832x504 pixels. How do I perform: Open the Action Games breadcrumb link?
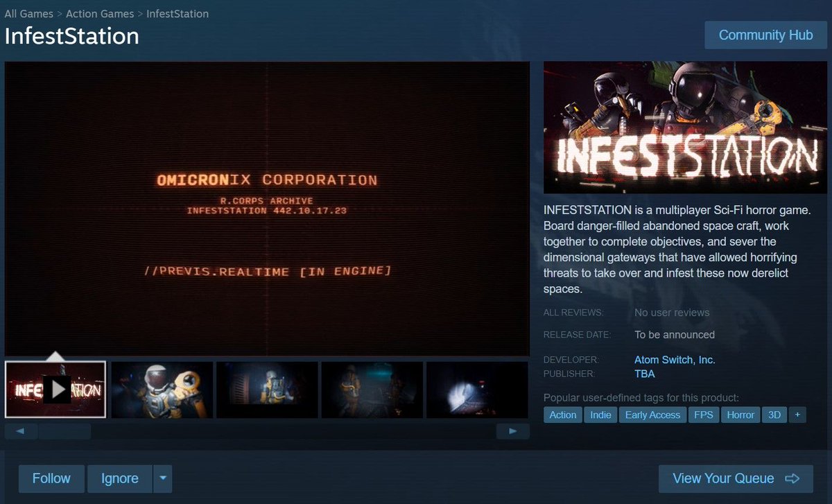coord(100,14)
